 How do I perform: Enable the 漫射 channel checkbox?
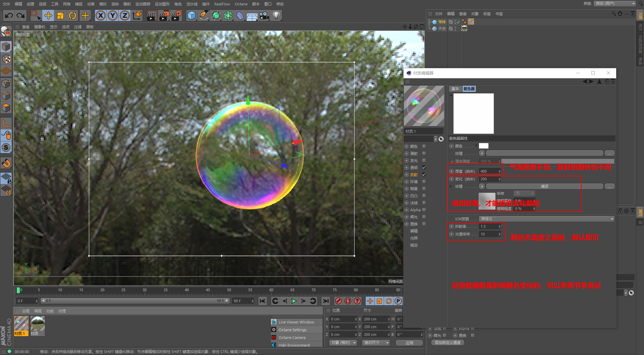coord(424,153)
